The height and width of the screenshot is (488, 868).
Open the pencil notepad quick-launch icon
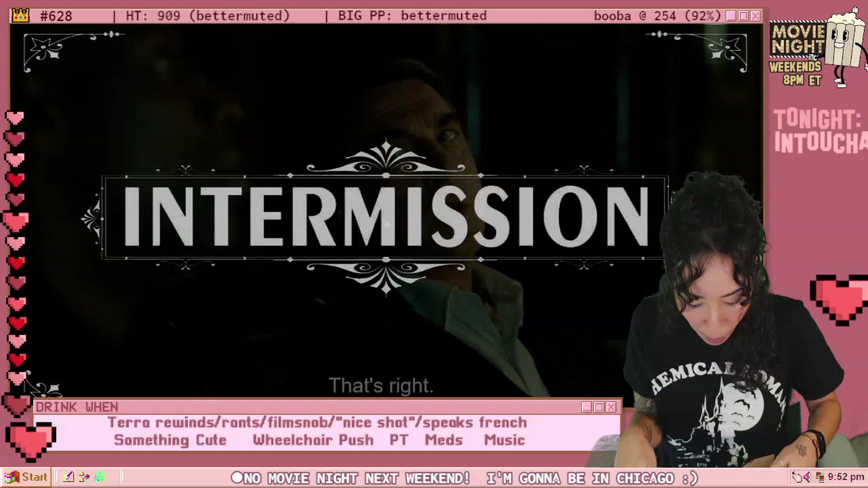68,477
